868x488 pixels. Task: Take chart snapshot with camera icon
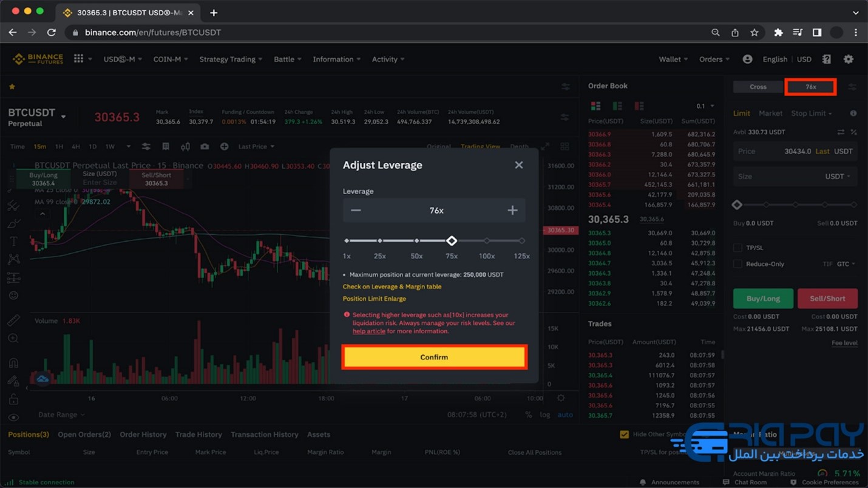click(x=205, y=146)
